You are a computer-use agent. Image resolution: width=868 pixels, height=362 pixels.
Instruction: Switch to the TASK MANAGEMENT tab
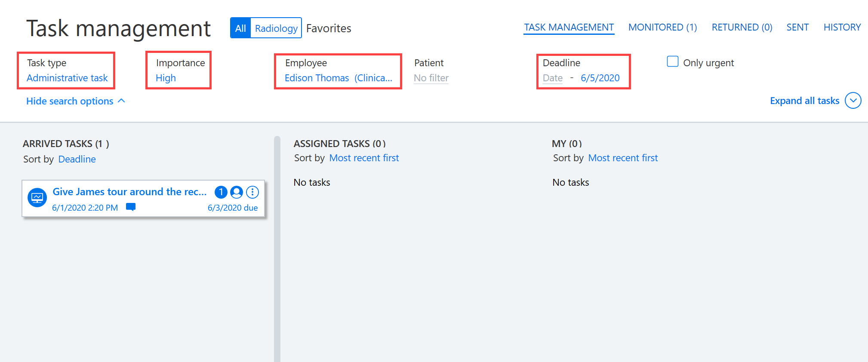(569, 27)
